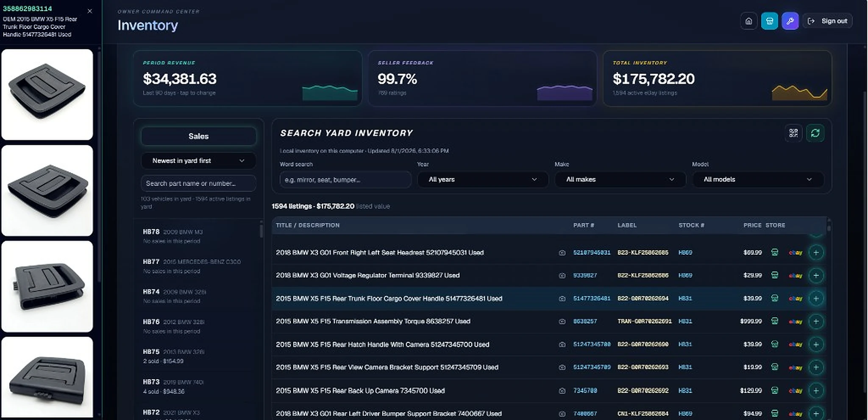This screenshot has width=868, height=420.
Task: Sign out of the command center
Action: click(x=827, y=21)
